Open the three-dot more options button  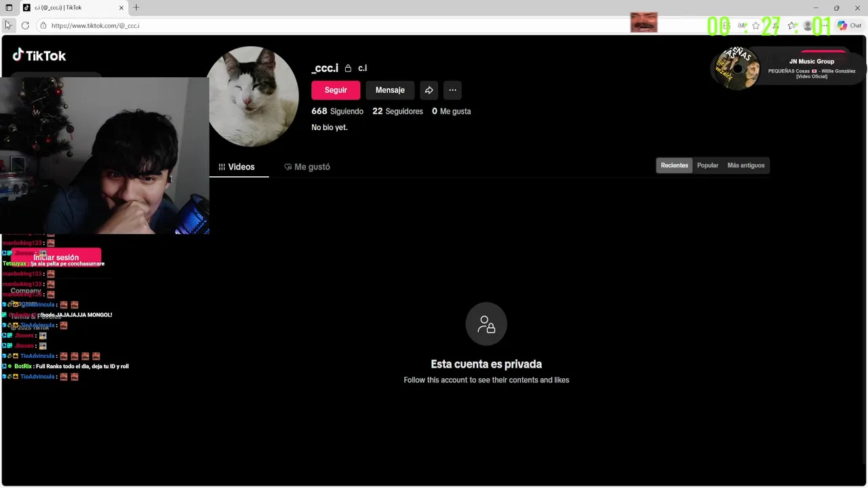pos(452,90)
